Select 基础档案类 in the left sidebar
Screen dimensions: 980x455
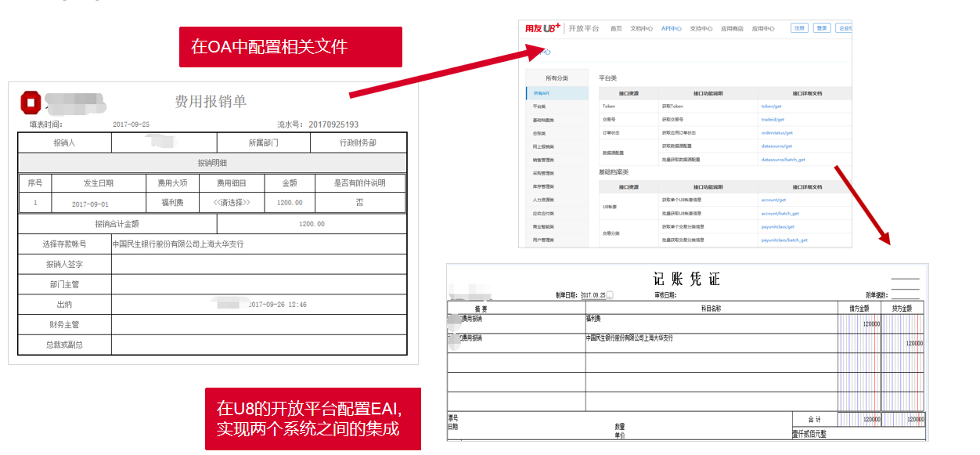[x=544, y=120]
